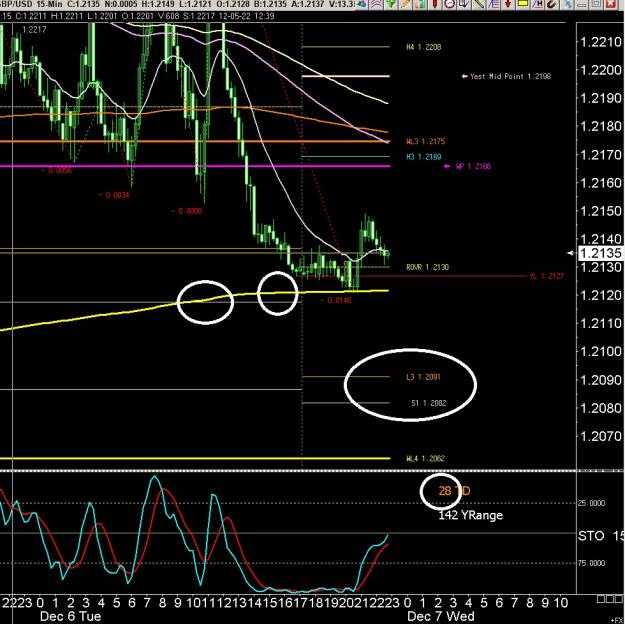625x624 pixels.
Task: Open the clock timer tool
Action: click(449, 4)
